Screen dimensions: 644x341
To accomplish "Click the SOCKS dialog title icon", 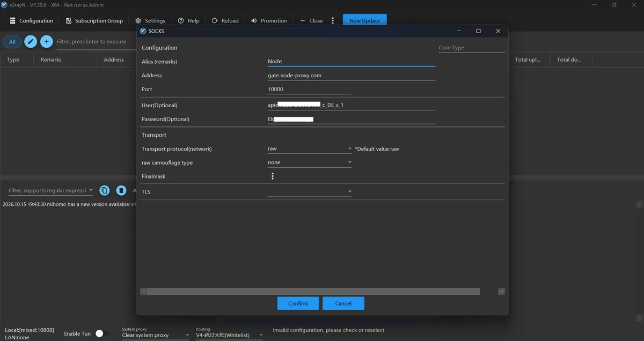I will [x=143, y=31].
